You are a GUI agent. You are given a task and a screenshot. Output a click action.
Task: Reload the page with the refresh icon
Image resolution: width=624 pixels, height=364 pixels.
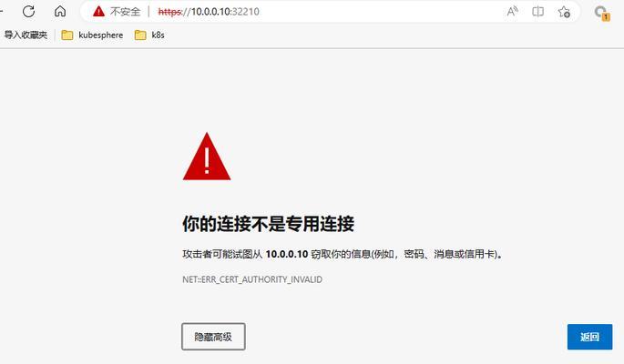point(28,11)
